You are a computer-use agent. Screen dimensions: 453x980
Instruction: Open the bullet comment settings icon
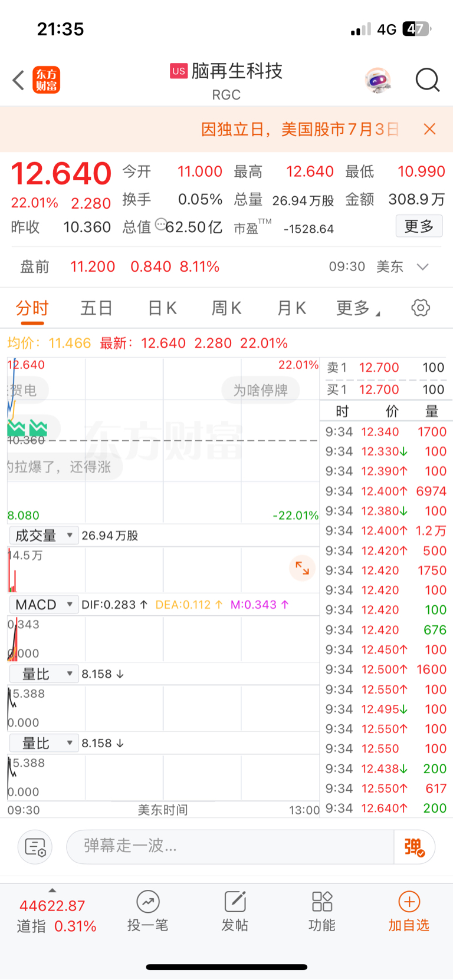(x=35, y=847)
